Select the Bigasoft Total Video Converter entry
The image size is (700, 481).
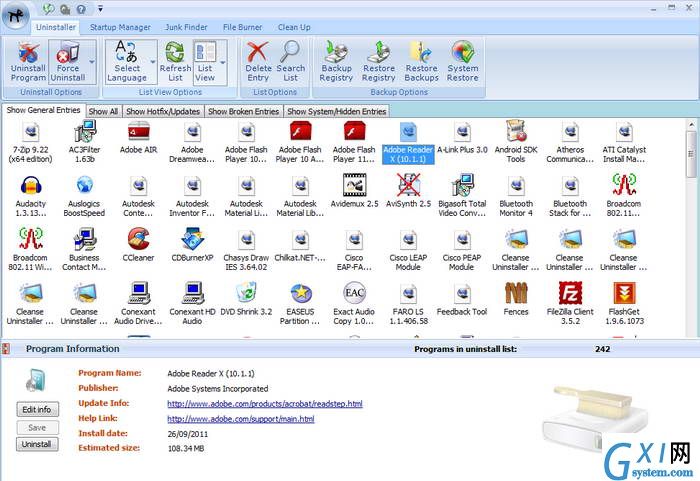pos(462,196)
